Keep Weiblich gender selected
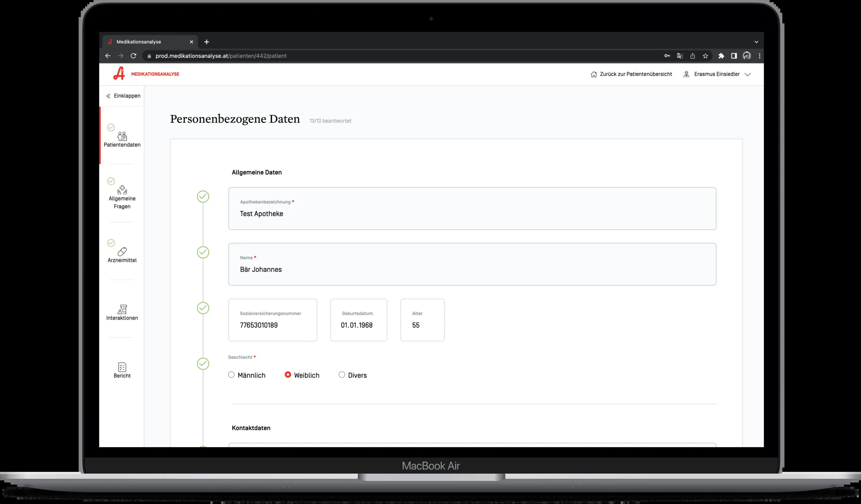This screenshot has width=861, height=504. [289, 375]
